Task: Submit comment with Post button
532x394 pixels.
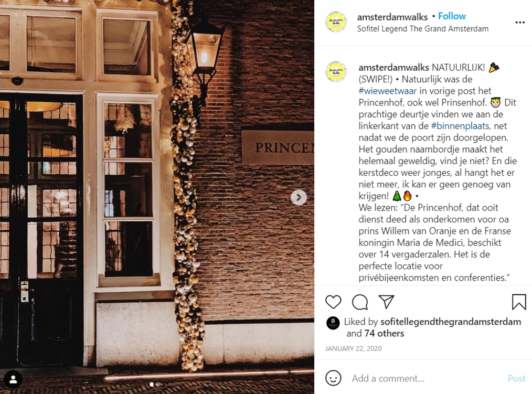Action: [x=516, y=378]
